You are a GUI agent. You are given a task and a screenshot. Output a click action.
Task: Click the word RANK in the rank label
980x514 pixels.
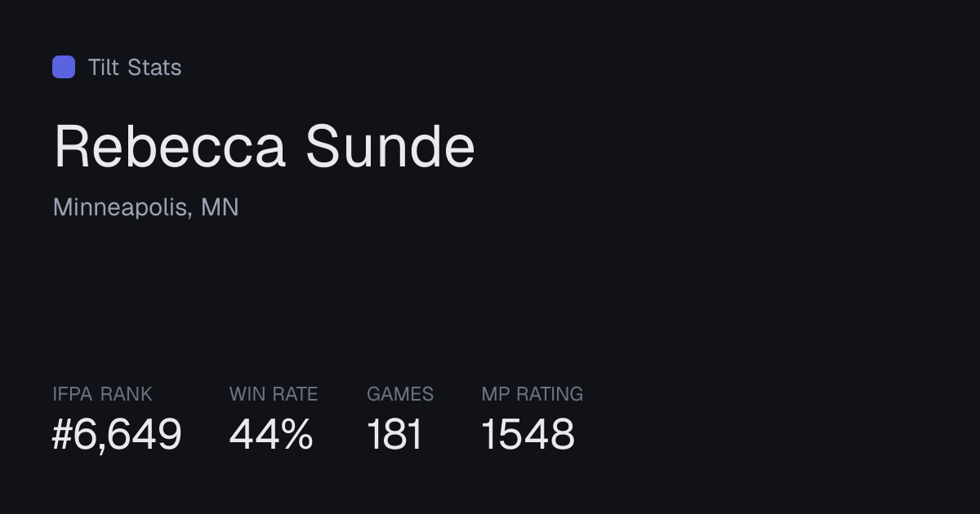pos(126,394)
